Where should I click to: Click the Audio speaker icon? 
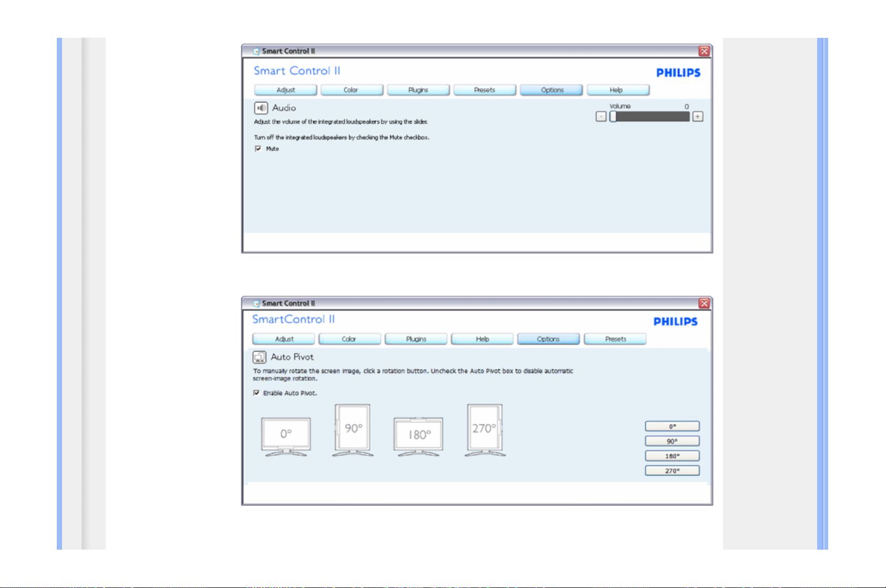[x=261, y=108]
